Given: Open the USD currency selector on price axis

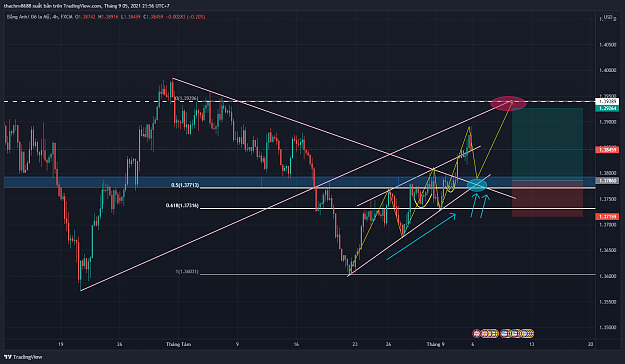Looking at the screenshot, I should 607,17.
